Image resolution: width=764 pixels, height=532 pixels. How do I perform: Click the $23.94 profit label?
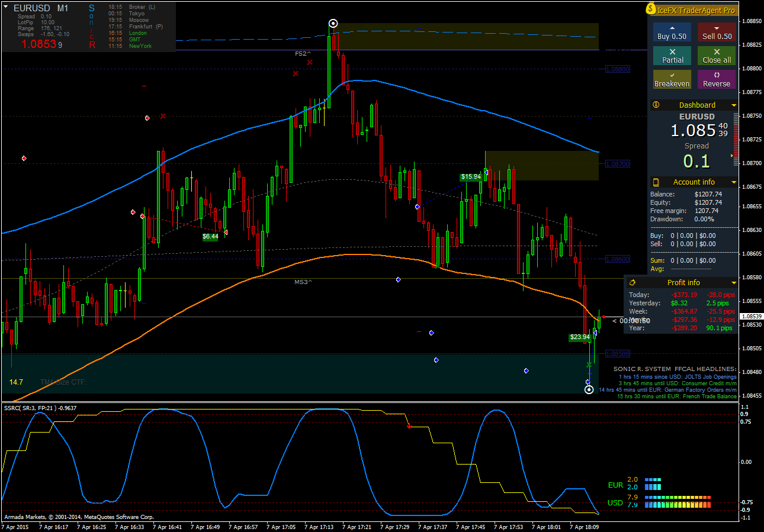[x=580, y=337]
